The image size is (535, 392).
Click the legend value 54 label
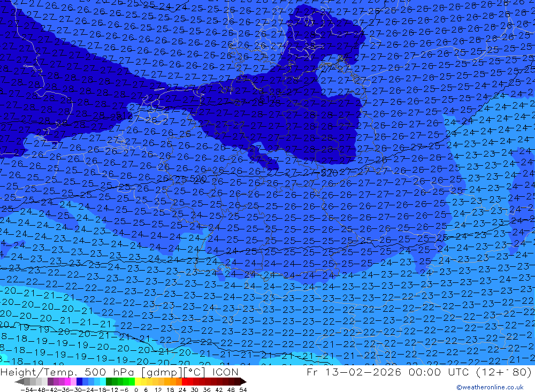[243, 390]
